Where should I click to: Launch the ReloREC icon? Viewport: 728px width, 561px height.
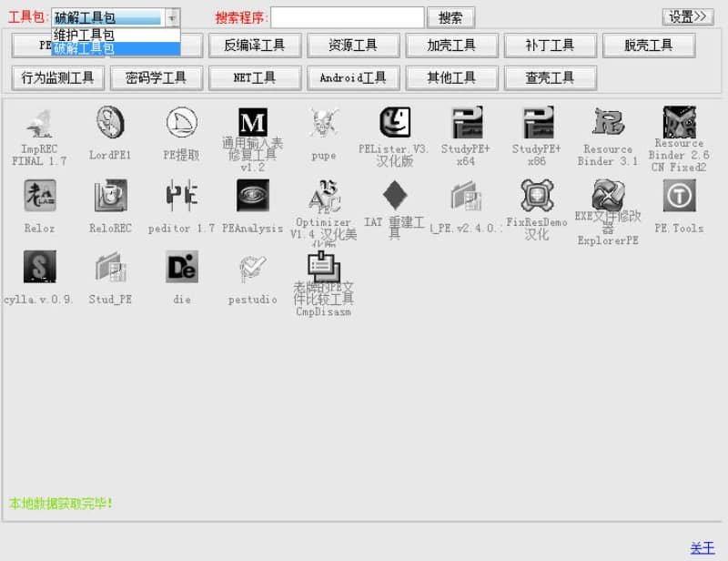(x=110, y=195)
